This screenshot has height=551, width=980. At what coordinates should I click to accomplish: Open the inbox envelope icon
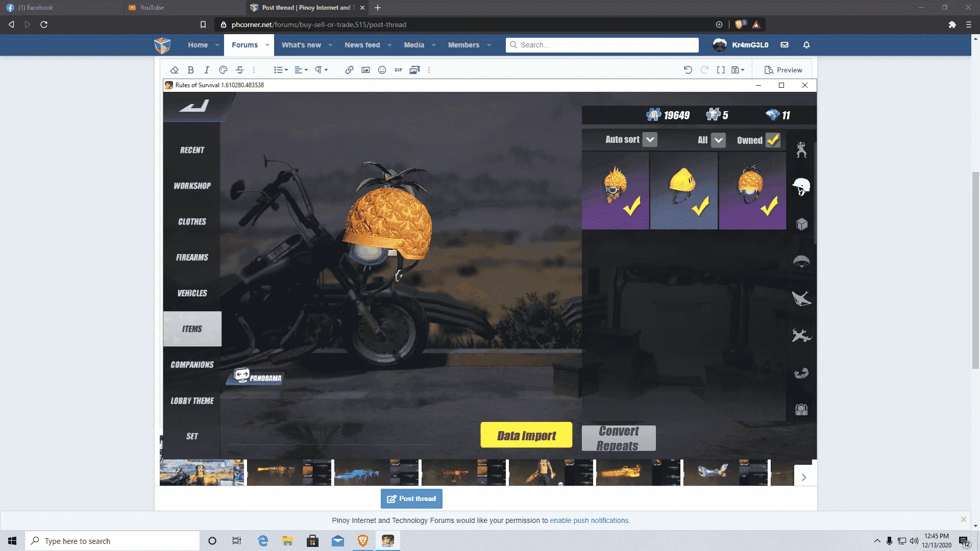tap(785, 45)
